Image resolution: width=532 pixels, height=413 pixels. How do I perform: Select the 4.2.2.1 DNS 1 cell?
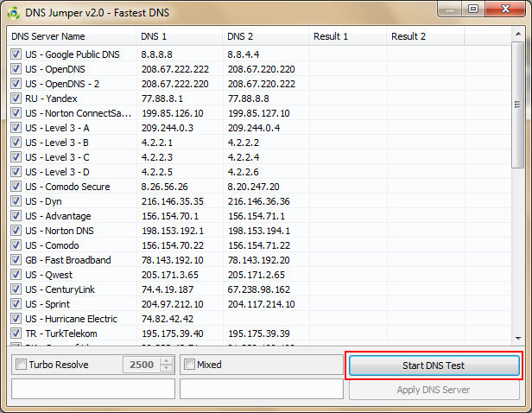157,143
